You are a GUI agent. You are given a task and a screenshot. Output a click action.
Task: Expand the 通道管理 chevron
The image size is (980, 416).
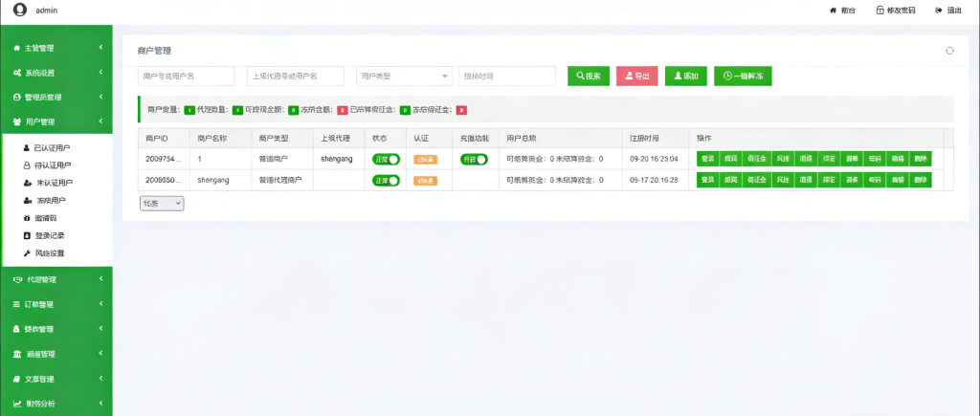coord(100,354)
